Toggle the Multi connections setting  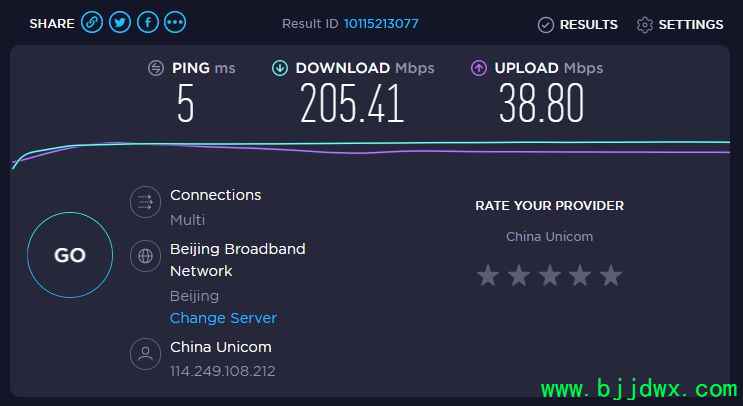click(x=188, y=220)
